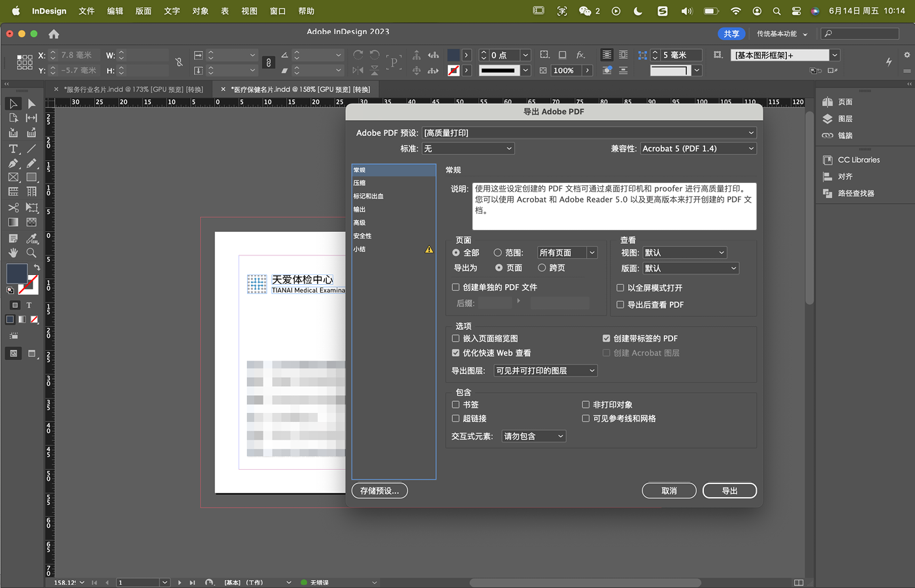This screenshot has height=588, width=915.
Task: Select the 范围 page range radio button
Action: click(x=498, y=253)
